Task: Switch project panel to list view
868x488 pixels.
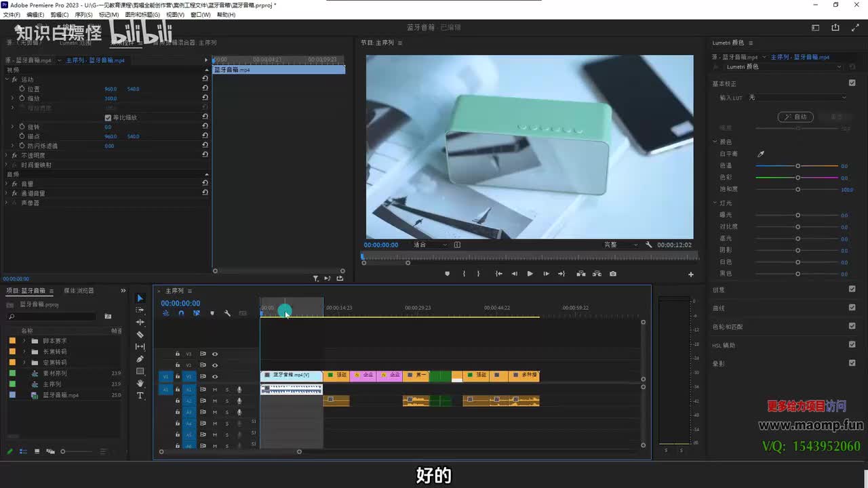Action: pyautogui.click(x=24, y=451)
